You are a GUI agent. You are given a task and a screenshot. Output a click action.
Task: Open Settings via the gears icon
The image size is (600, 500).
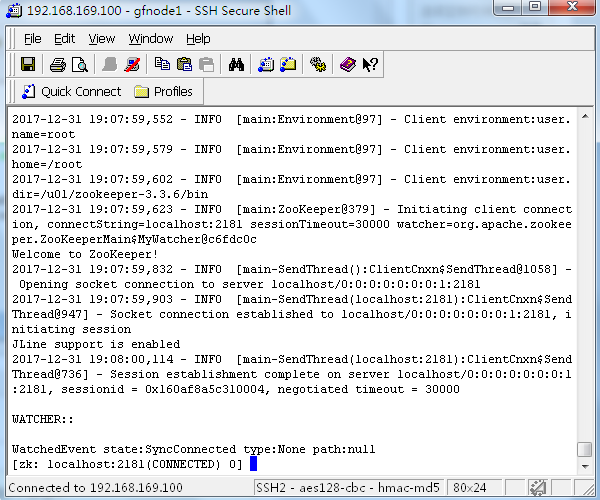318,64
